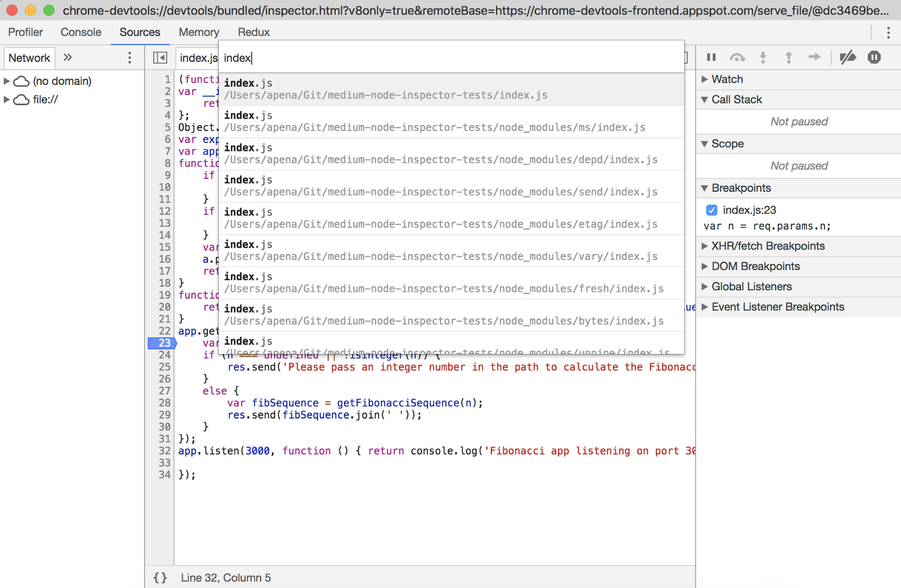Open navigator pane more options menu
901x588 pixels.
point(130,57)
